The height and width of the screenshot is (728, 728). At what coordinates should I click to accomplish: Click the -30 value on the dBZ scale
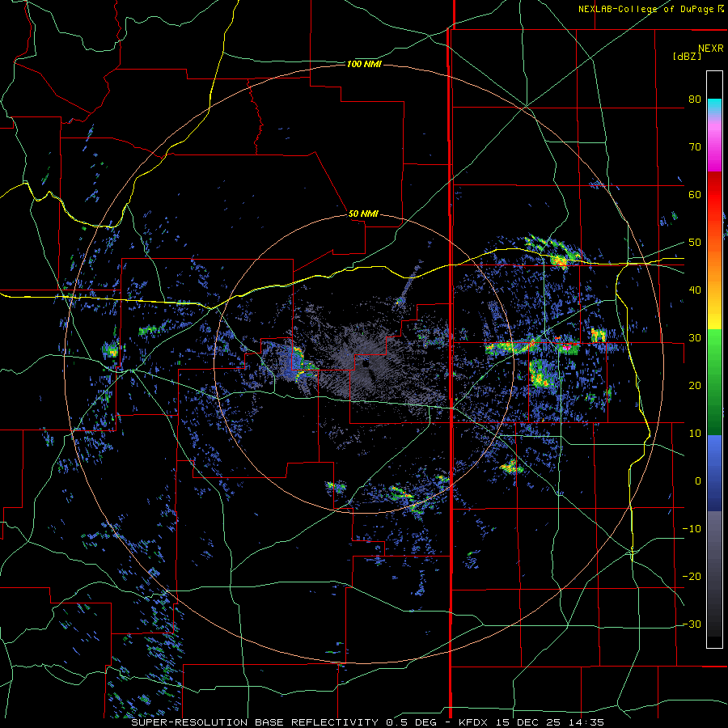692,624
